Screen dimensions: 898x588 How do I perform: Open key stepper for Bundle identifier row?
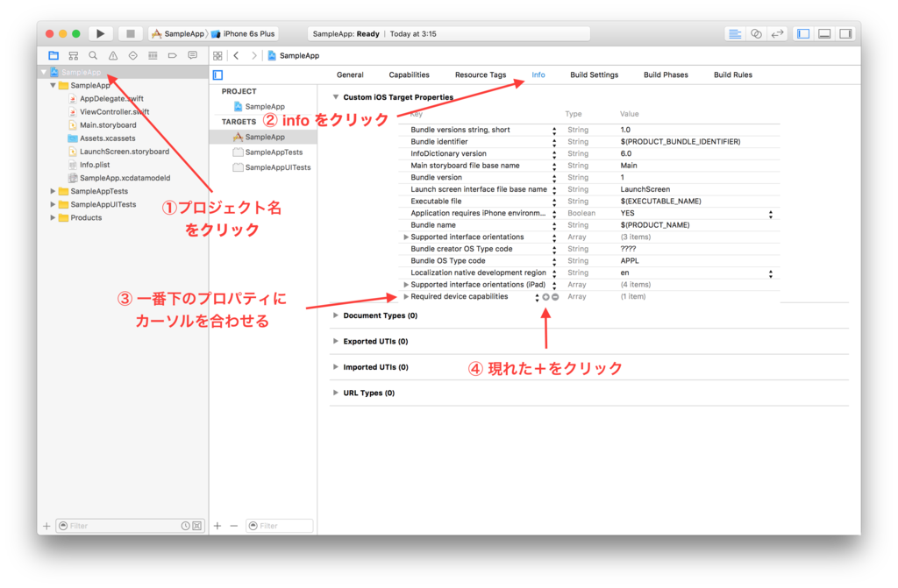(554, 142)
